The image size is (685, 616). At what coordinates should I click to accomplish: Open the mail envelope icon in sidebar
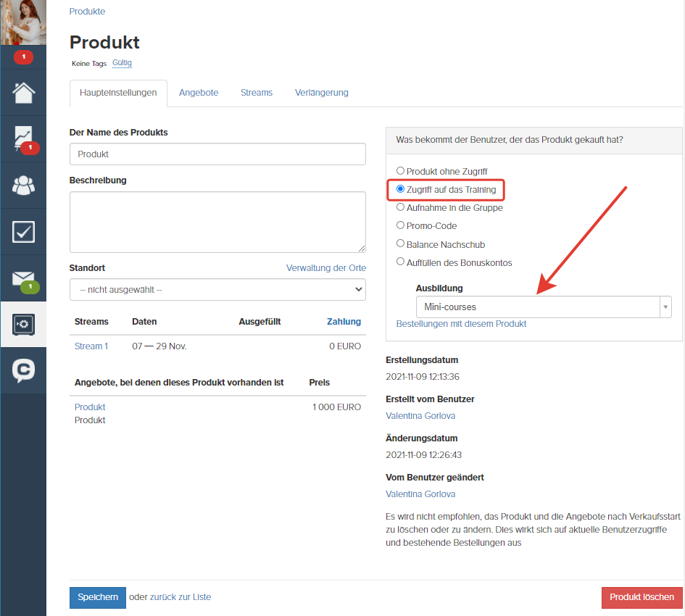point(23,278)
